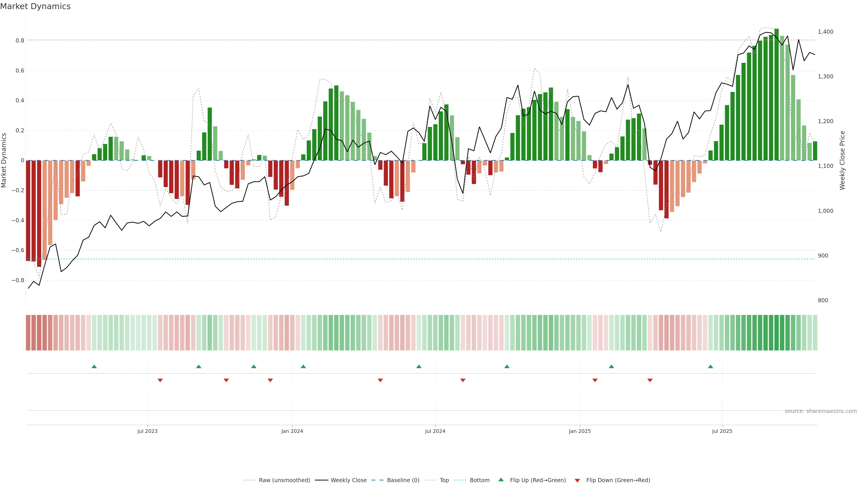Click the last green flip-up marker near Jul 2025
The height and width of the screenshot is (488, 868).
click(x=710, y=366)
